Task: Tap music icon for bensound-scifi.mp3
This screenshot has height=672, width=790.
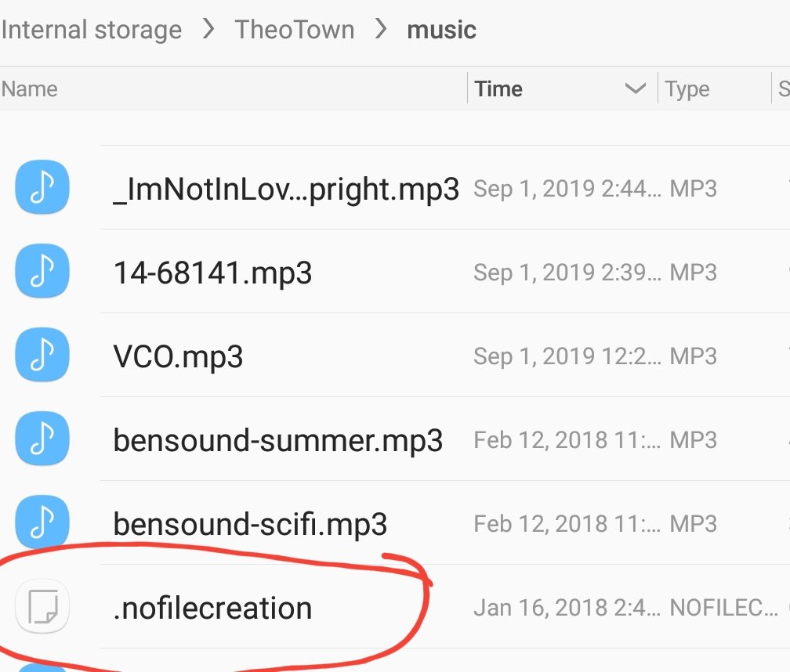Action: point(42,522)
